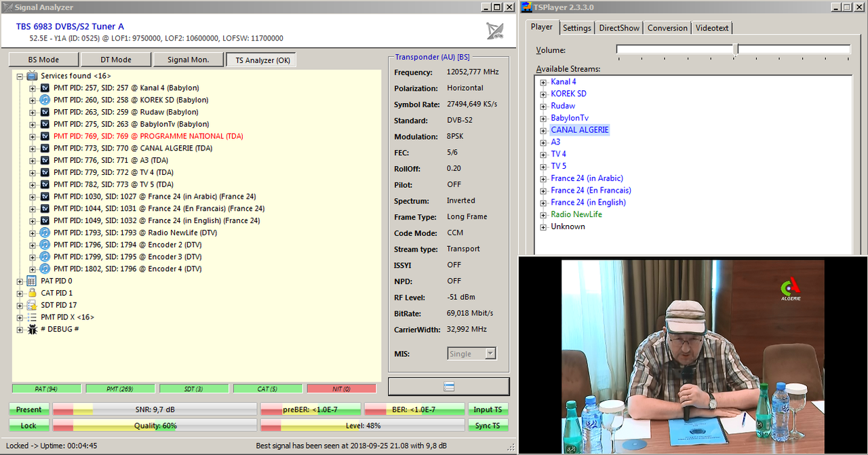Image resolution: width=868 pixels, height=455 pixels.
Task: Click the TV icon next to Kanal 4 (Babylon)
Action: [x=45, y=88]
